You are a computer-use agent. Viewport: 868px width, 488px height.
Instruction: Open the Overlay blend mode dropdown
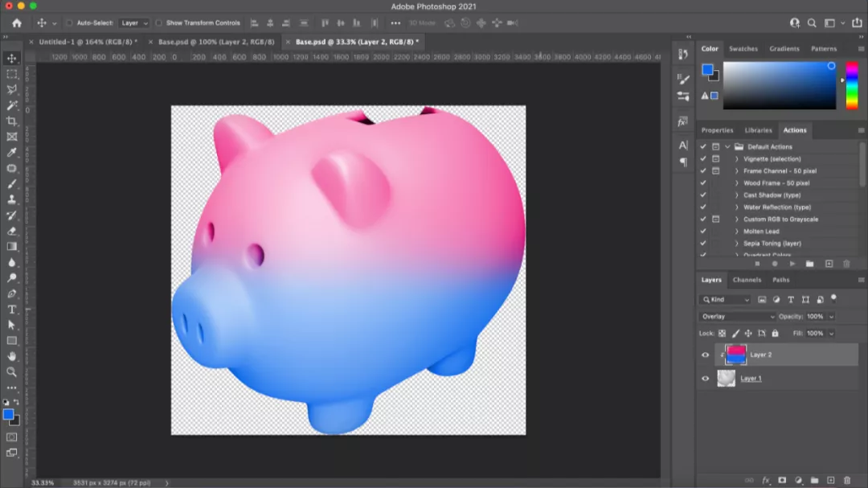coord(737,317)
